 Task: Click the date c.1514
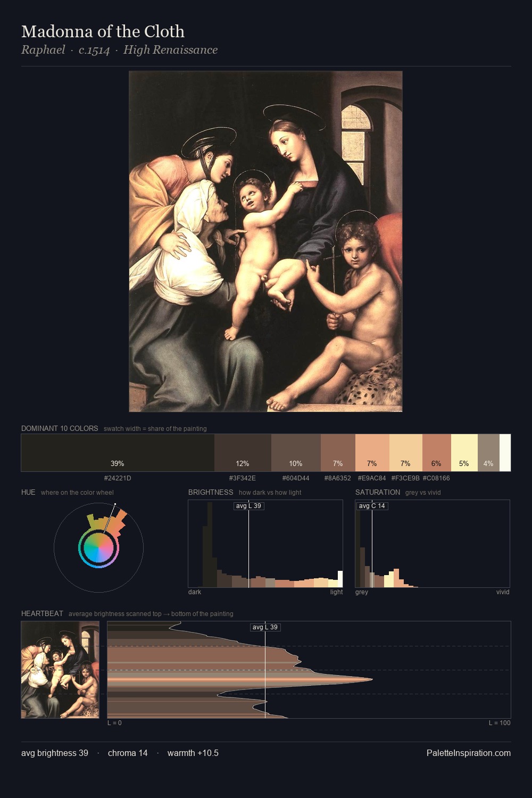tap(94, 50)
